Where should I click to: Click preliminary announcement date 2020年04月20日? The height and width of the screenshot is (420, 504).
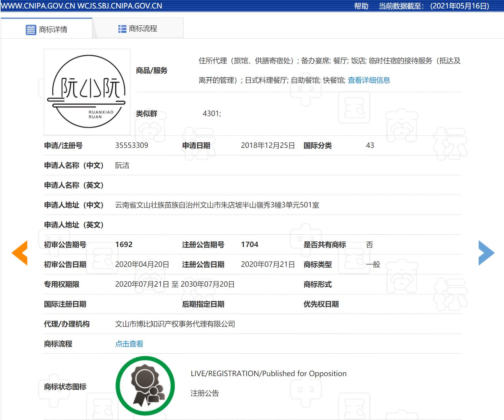(x=142, y=264)
